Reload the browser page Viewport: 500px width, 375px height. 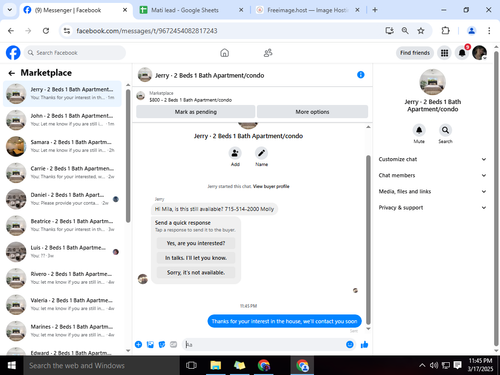tap(46, 31)
